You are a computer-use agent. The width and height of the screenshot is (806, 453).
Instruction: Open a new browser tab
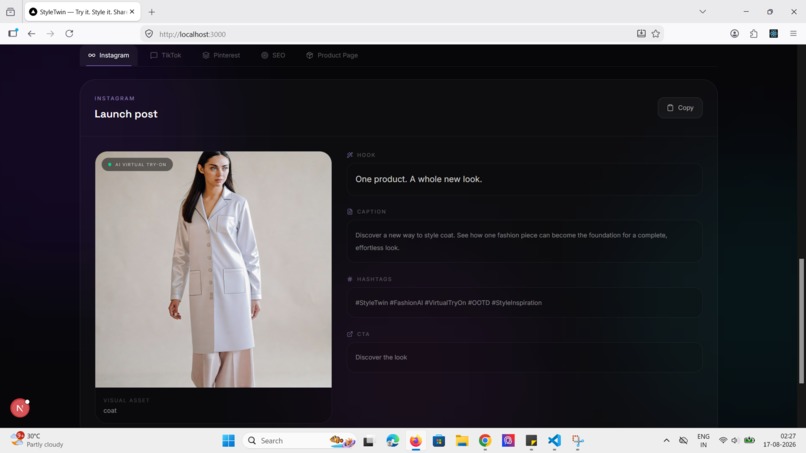tap(151, 12)
